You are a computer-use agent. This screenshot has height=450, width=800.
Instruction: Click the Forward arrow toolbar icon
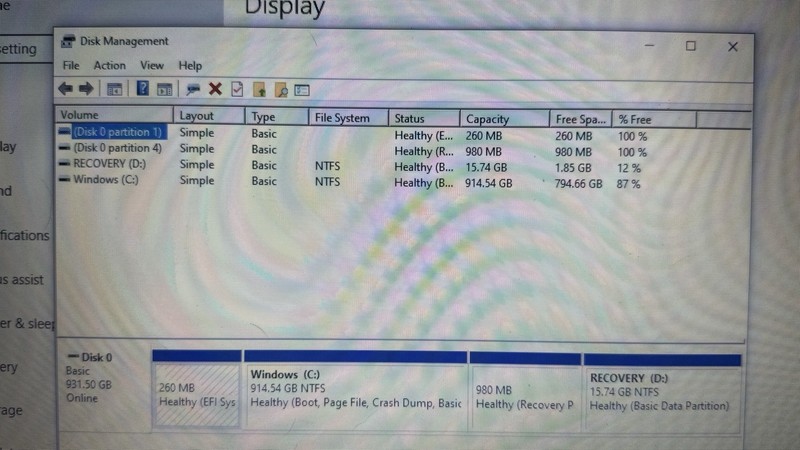tap(86, 89)
